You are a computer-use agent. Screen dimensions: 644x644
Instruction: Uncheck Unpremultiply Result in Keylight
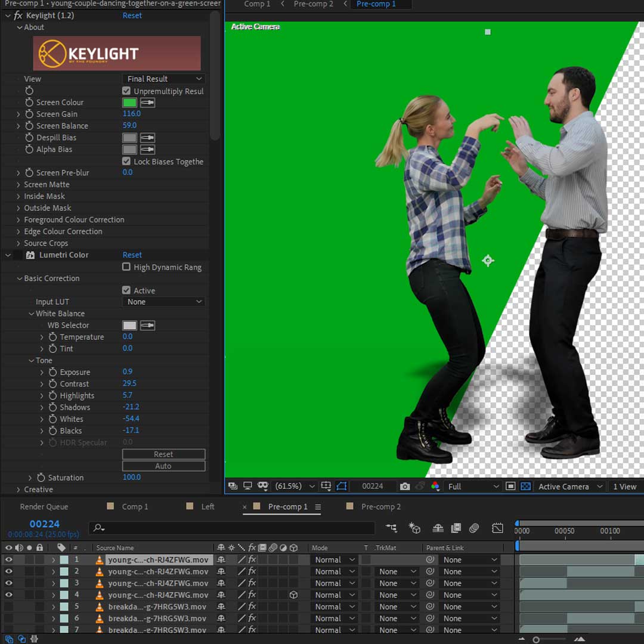(125, 91)
